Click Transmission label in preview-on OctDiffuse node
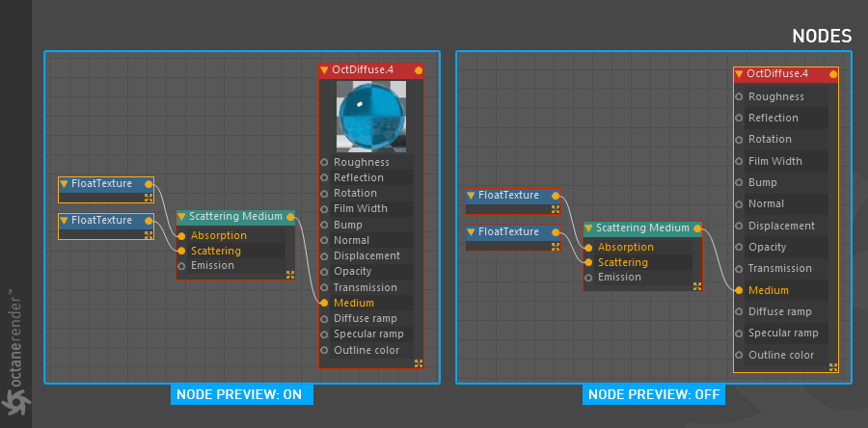The width and height of the screenshot is (868, 428). [365, 287]
